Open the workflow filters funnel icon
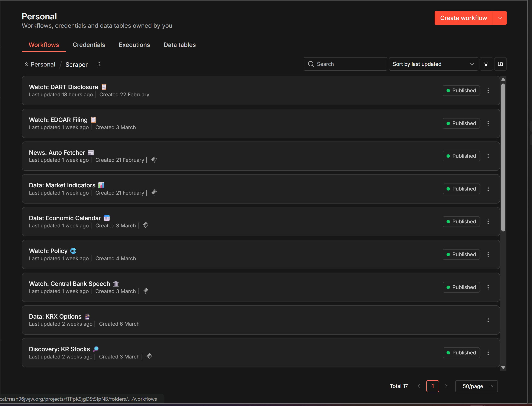Viewport: 532px width, 406px height. (486, 64)
